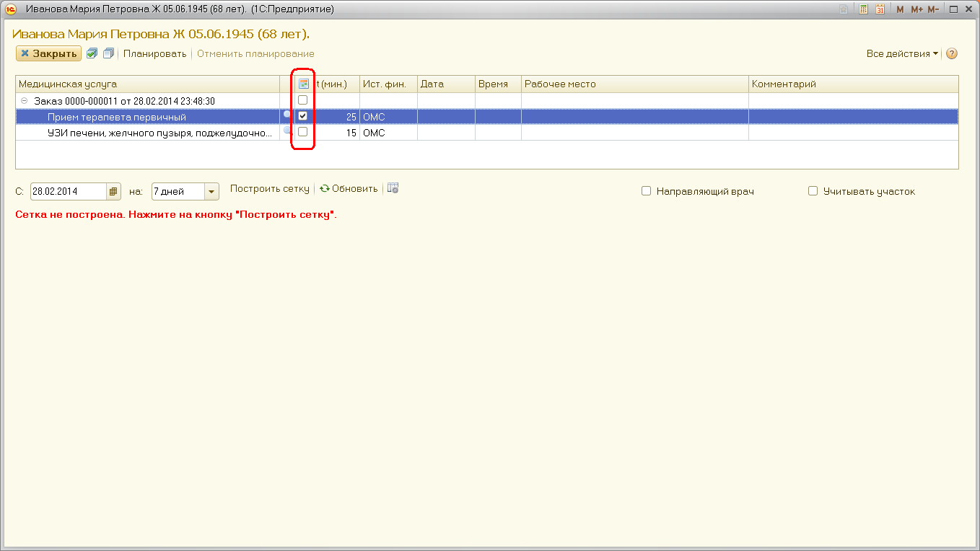Click the M- memory subtract button
Screen dimensions: 980x551
coord(933,9)
